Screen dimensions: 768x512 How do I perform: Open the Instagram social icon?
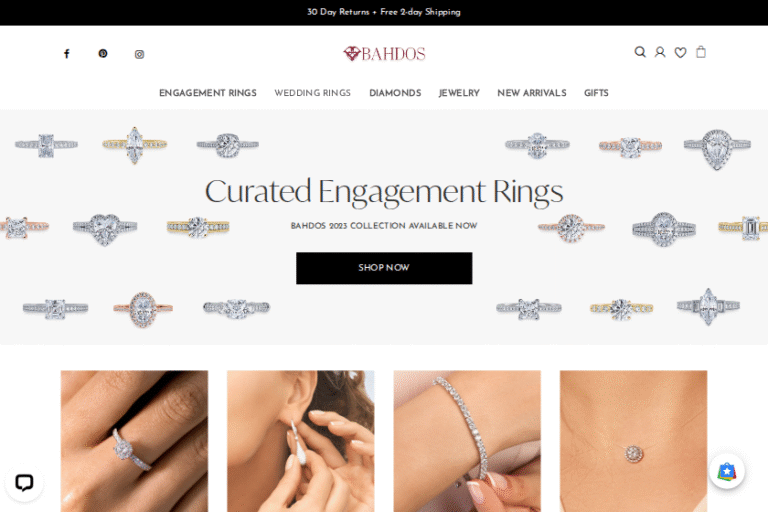(x=140, y=54)
